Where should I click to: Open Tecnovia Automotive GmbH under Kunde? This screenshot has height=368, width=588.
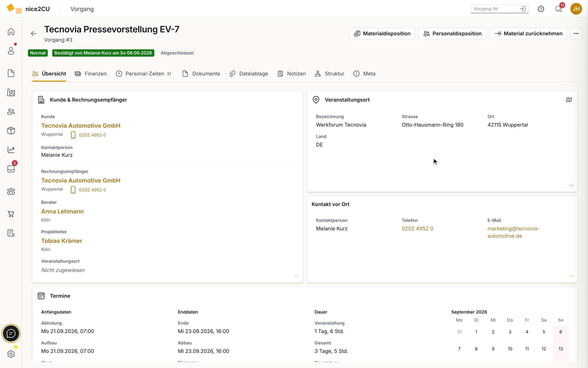(81, 126)
